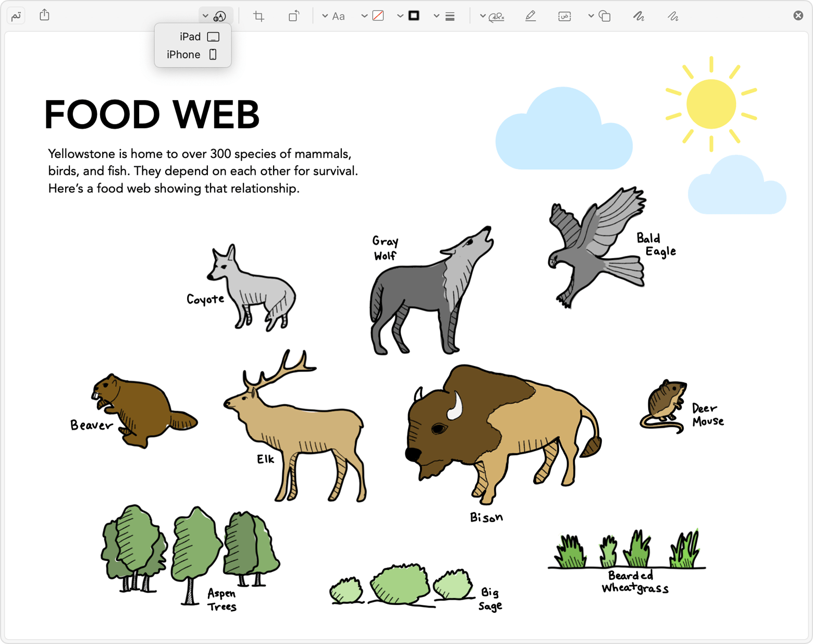Select the Bison drawing
The image size is (813, 644).
click(x=503, y=434)
